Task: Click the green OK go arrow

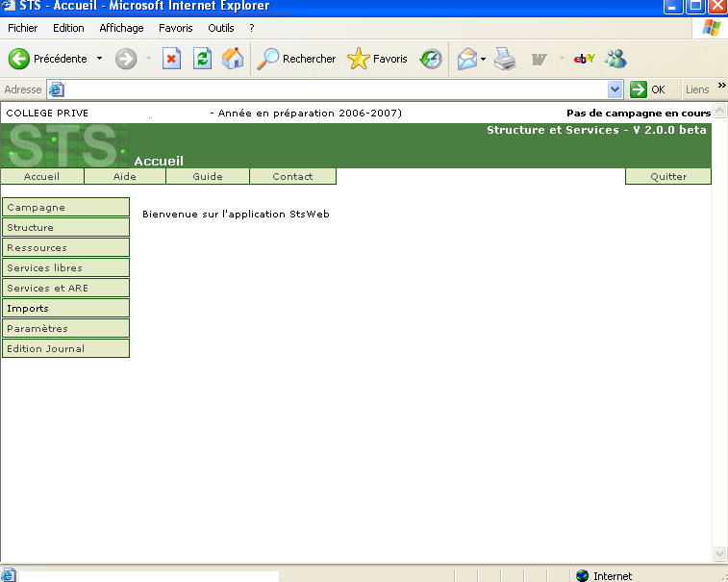Action: (x=639, y=89)
